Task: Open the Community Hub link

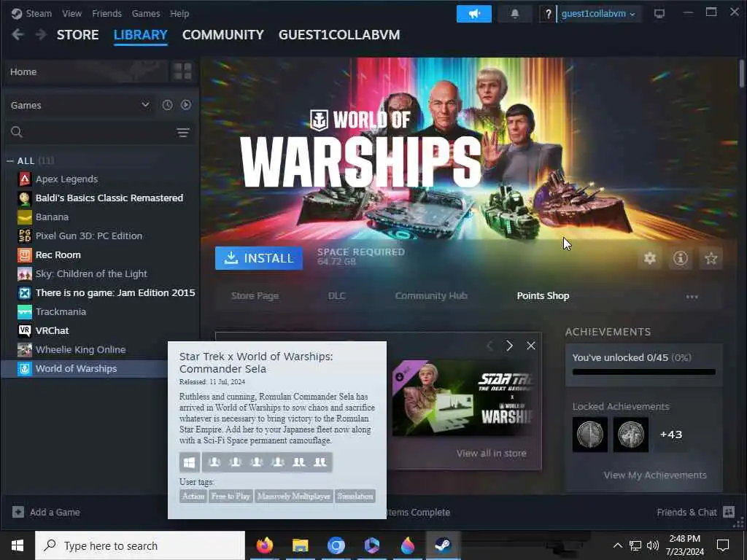Action: tap(431, 296)
